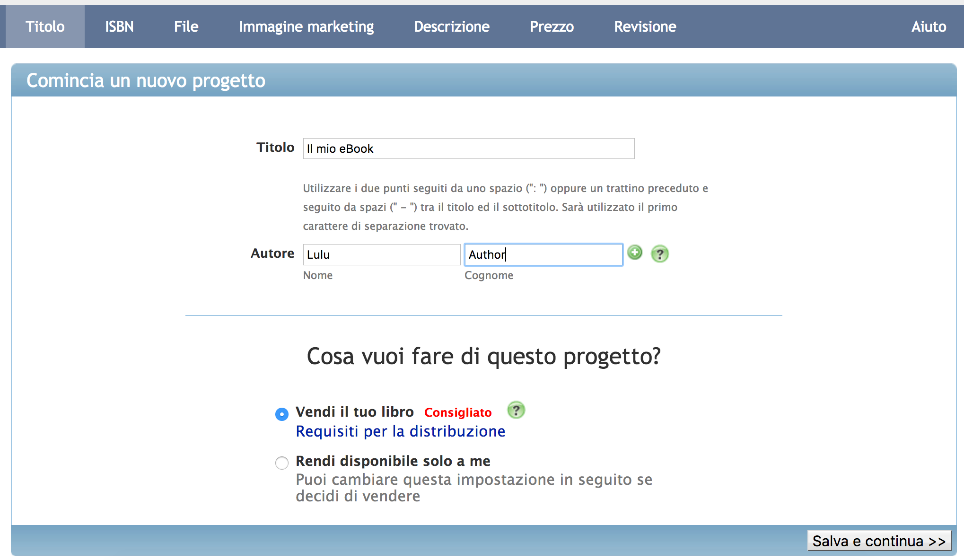This screenshot has width=964, height=560.
Task: Click the Consigliato red label
Action: 458,412
